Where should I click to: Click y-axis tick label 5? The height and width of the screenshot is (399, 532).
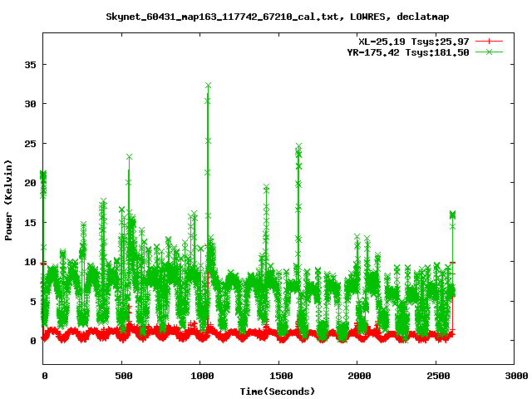point(33,302)
